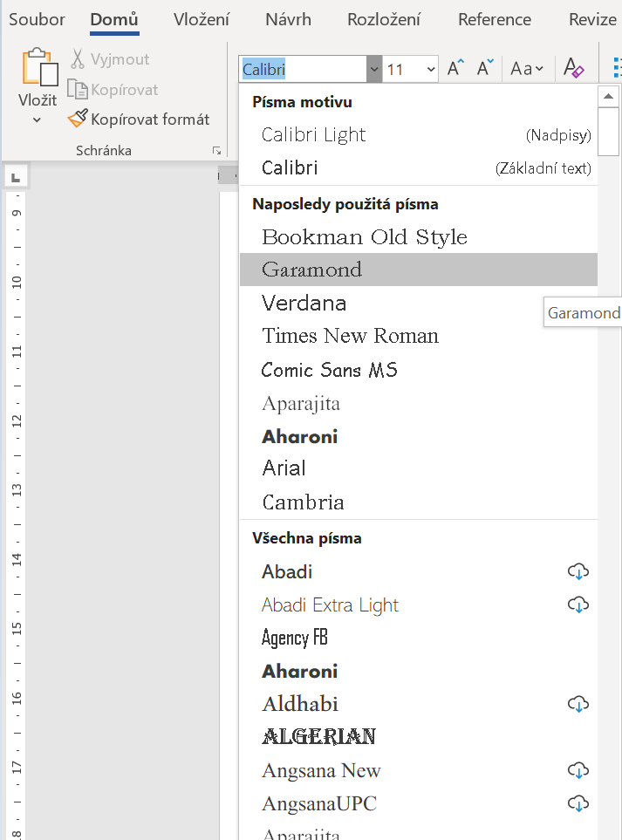This screenshot has width=622, height=840.
Task: Pick Times New Roman font
Action: (x=350, y=336)
